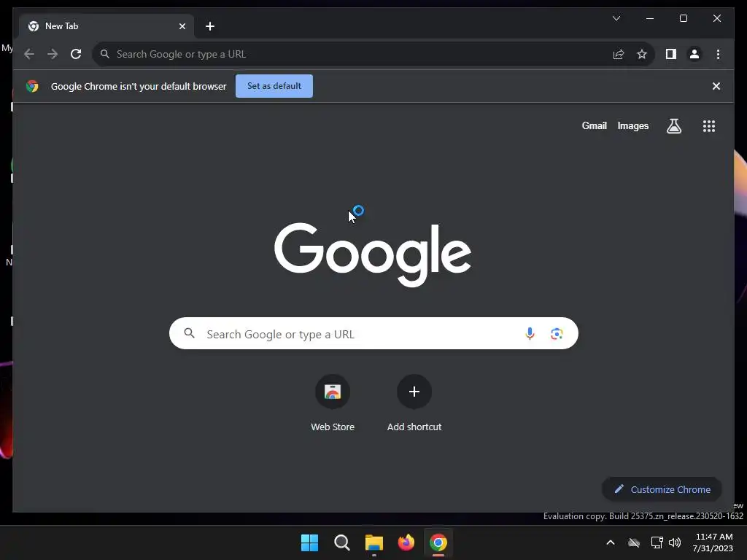Open the Gmail link
The height and width of the screenshot is (560, 747).
coord(594,125)
